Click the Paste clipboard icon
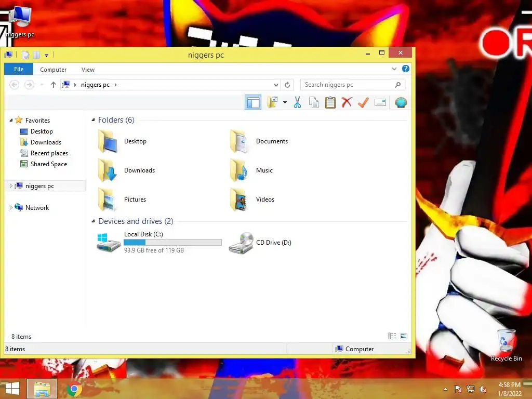532x399 pixels. pyautogui.click(x=330, y=102)
